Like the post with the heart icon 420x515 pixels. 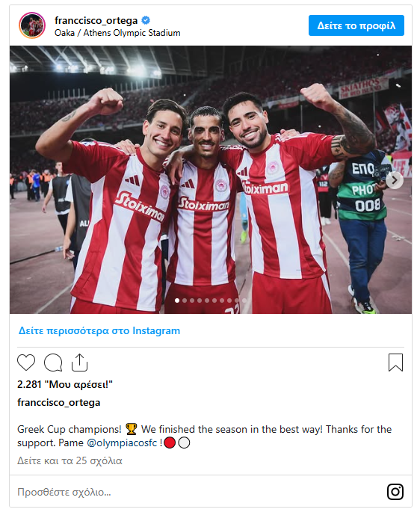[x=26, y=363]
